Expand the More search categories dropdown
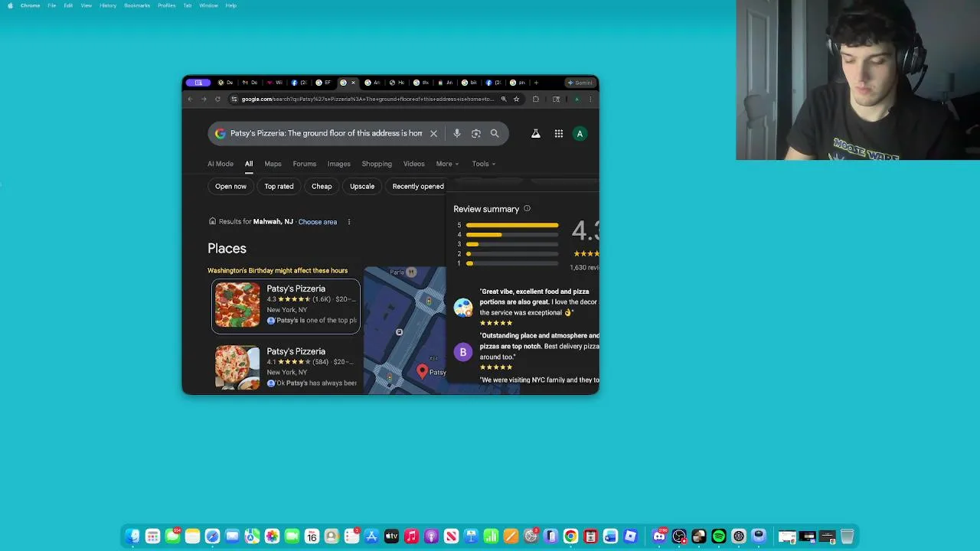The height and width of the screenshot is (551, 980). tap(447, 164)
